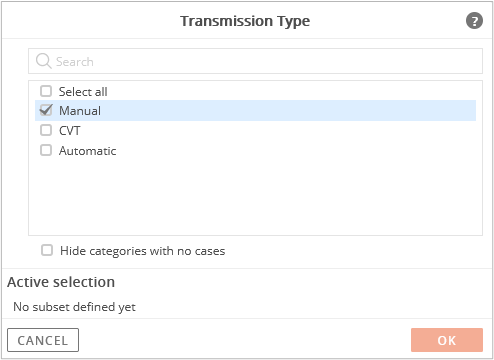Check the Select all checkbox
Image resolution: width=494 pixels, height=360 pixels.
click(x=46, y=91)
